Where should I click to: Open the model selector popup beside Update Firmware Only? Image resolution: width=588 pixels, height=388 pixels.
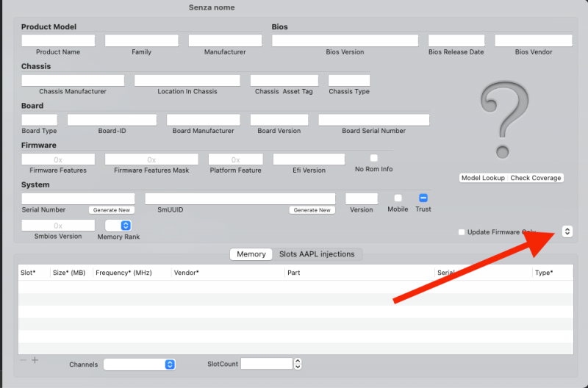click(x=567, y=231)
